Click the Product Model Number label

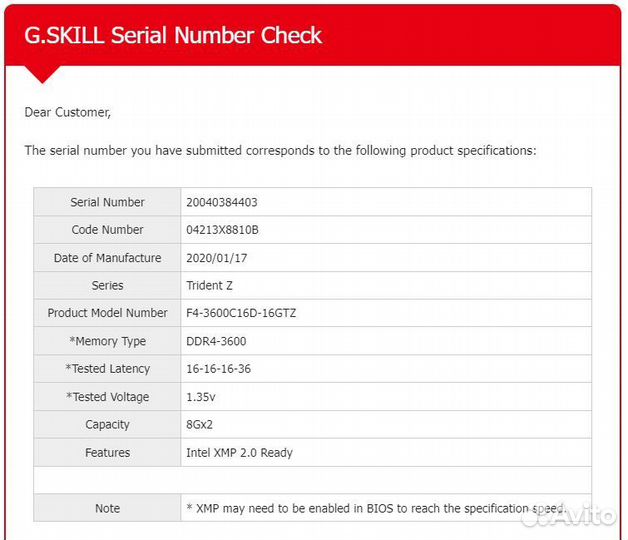click(x=107, y=313)
